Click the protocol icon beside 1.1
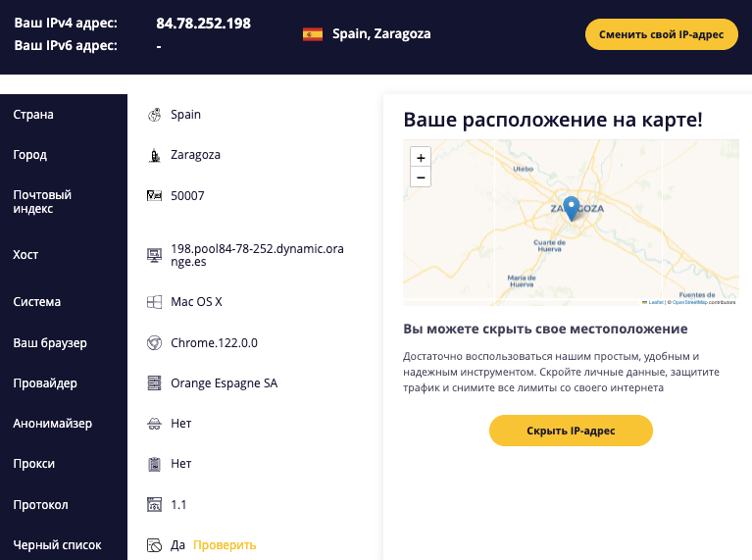Image resolution: width=752 pixels, height=560 pixels. pyautogui.click(x=154, y=505)
